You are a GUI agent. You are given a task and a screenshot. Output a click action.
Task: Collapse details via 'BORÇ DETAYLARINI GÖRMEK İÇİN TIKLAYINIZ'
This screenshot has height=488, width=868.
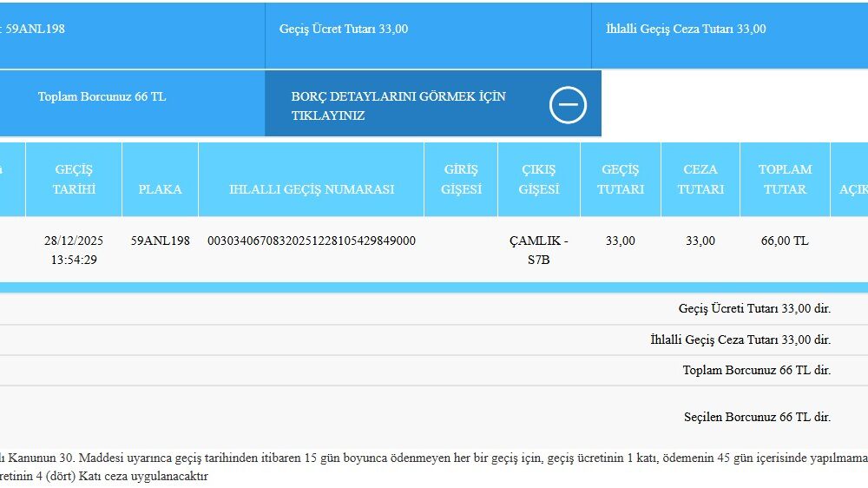[x=398, y=106]
